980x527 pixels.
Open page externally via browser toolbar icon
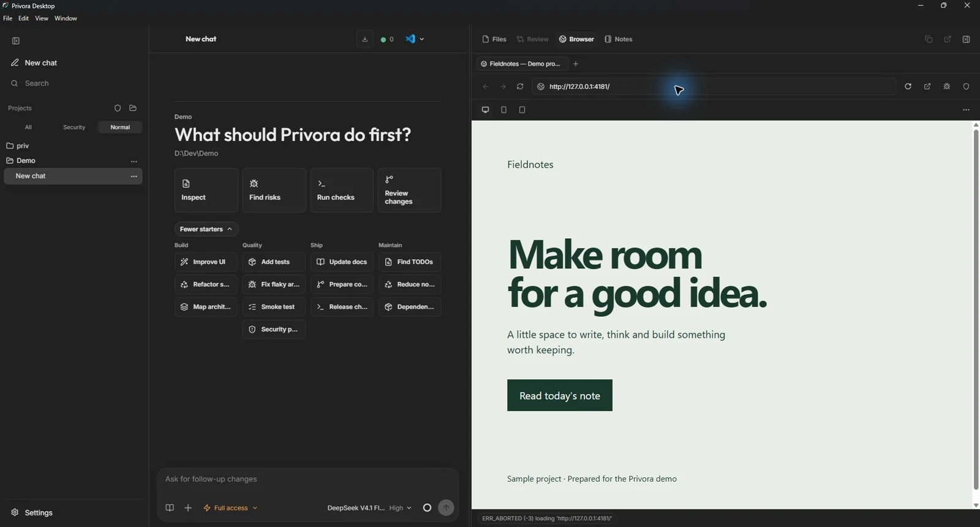(x=927, y=87)
